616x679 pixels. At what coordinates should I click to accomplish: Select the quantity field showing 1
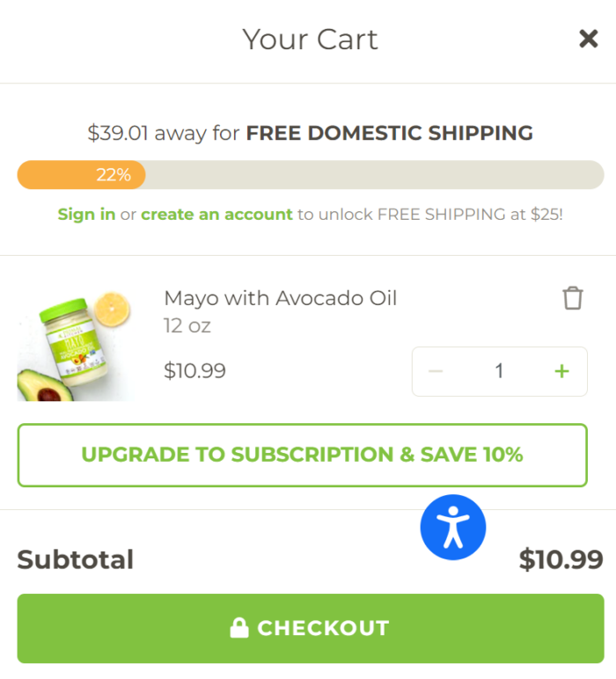point(499,371)
